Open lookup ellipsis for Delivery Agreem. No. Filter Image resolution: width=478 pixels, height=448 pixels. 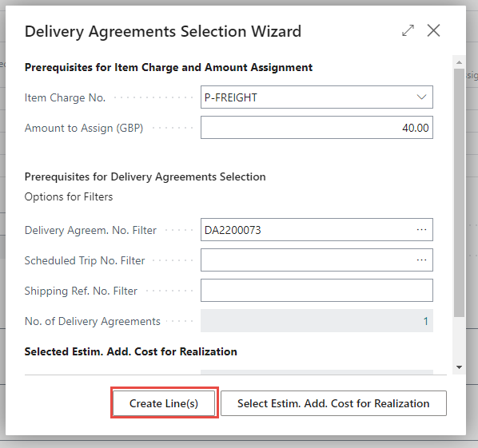pyautogui.click(x=421, y=230)
